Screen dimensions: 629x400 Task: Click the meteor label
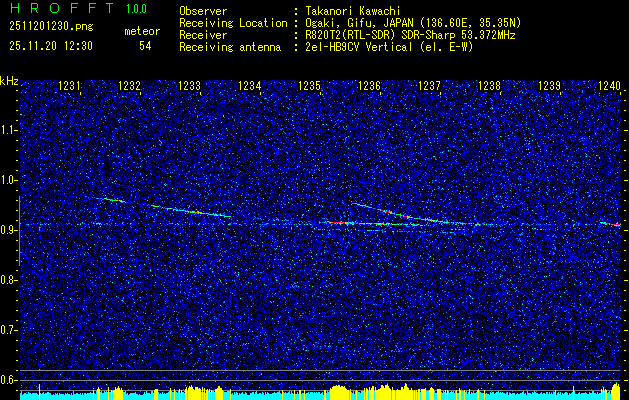(x=142, y=31)
